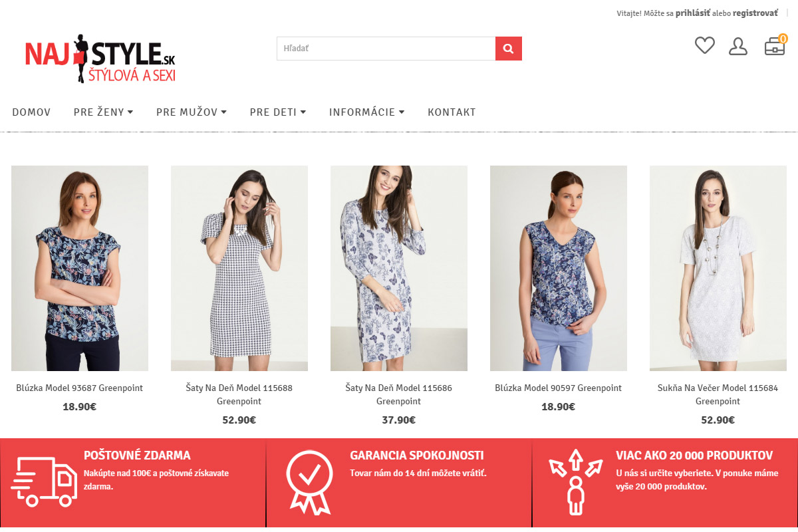Click the red search magnifier button
Screen dimensions: 798x532
(509, 49)
